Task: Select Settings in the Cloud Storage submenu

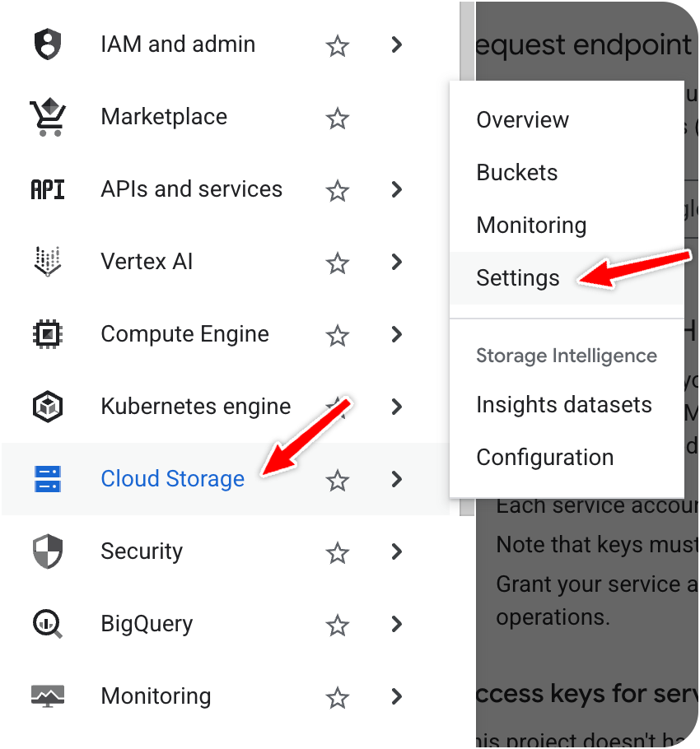Action: pyautogui.click(x=518, y=278)
